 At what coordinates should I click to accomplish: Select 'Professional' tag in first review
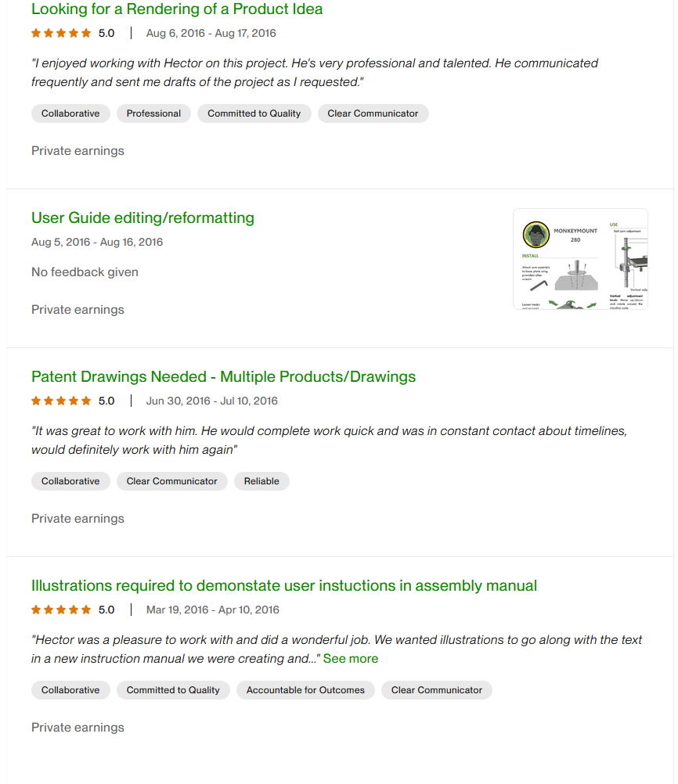click(153, 113)
